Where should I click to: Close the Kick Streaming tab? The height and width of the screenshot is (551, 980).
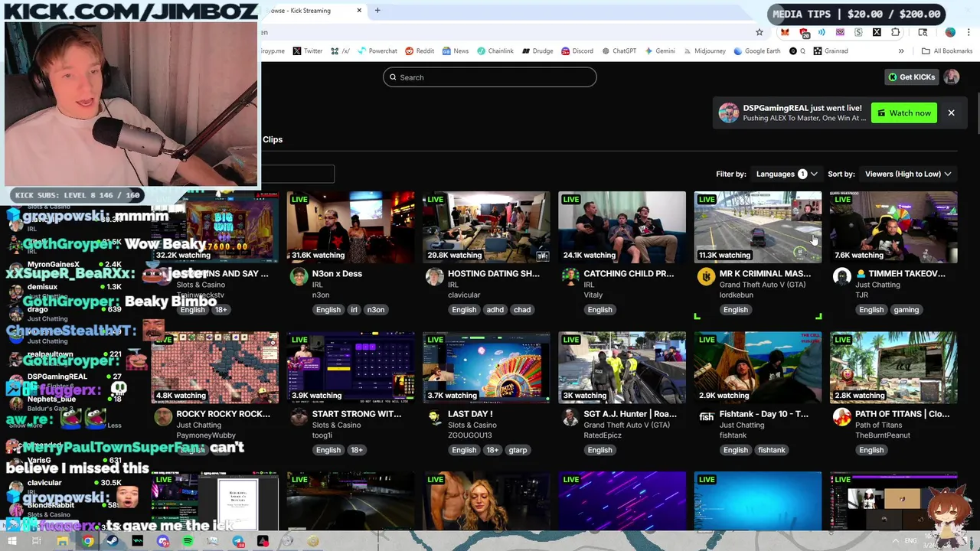358,11
